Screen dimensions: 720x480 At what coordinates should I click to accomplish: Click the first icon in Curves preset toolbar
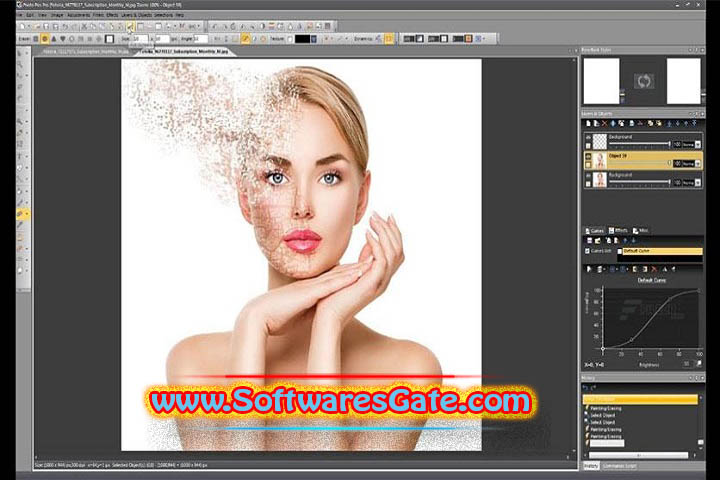[x=589, y=241]
